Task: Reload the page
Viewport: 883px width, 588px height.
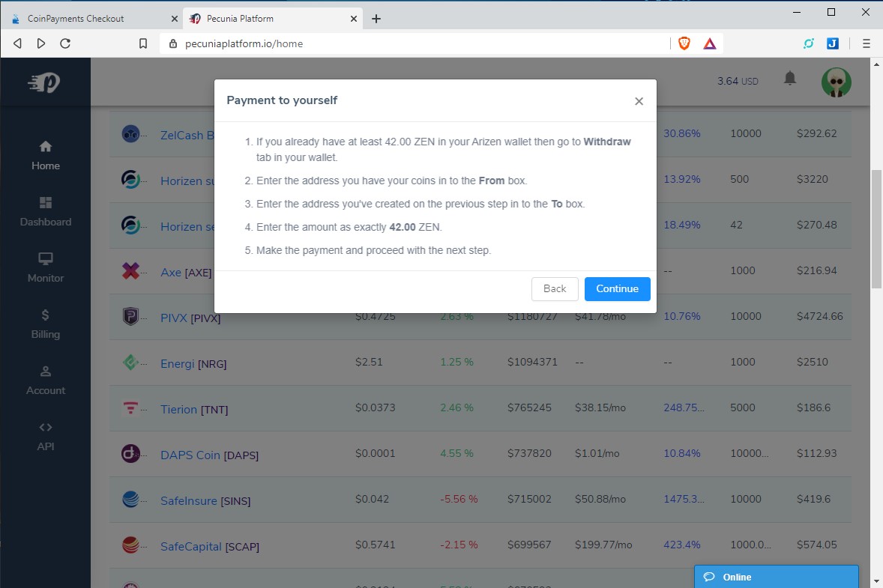Action: click(x=65, y=43)
